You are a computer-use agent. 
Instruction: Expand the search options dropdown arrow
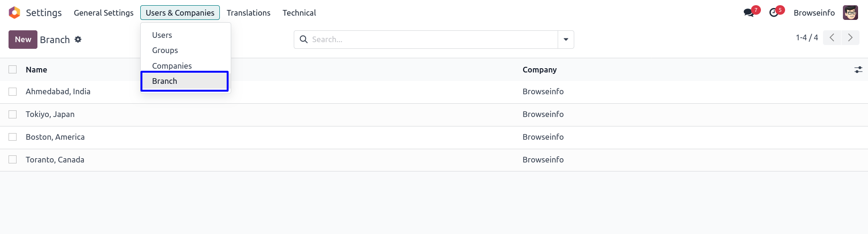pyautogui.click(x=566, y=39)
